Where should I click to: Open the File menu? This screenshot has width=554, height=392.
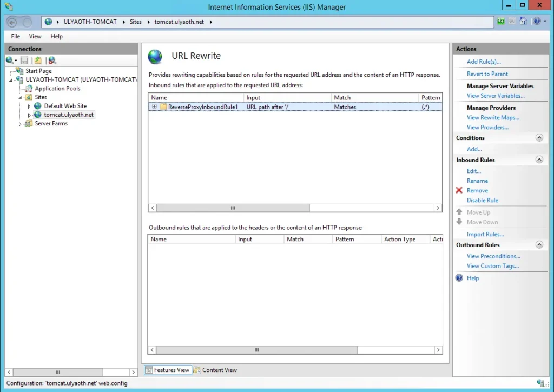[x=16, y=36]
